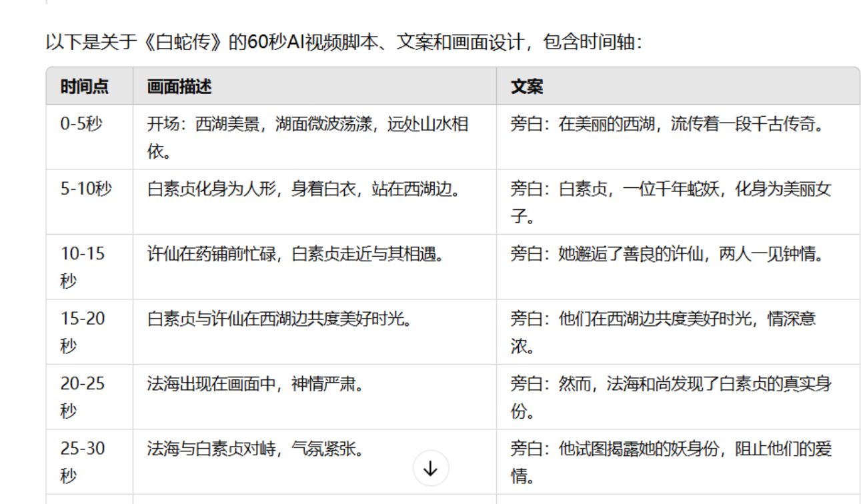Click the 25-30秒 time cell

pos(89,462)
